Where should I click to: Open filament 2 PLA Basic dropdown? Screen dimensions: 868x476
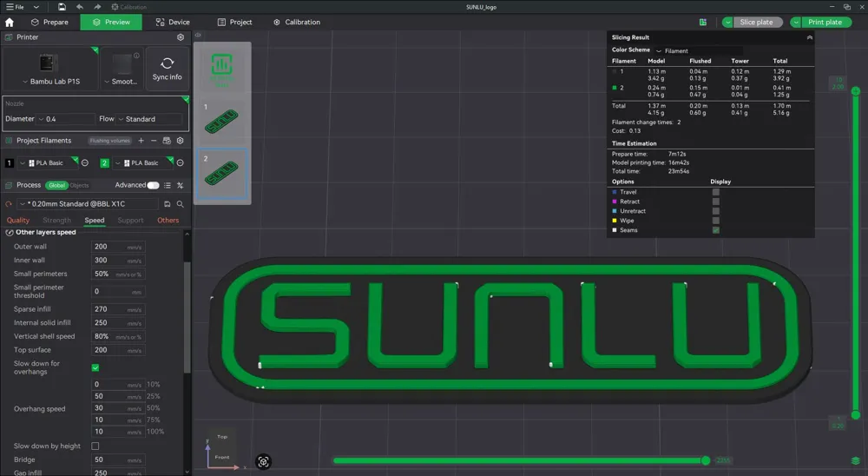point(143,163)
